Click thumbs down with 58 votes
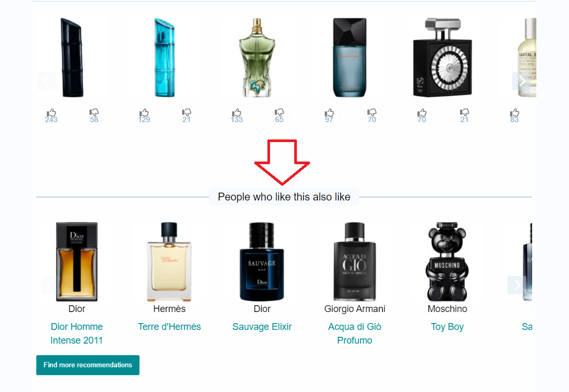This screenshot has height=392, width=569. [94, 115]
